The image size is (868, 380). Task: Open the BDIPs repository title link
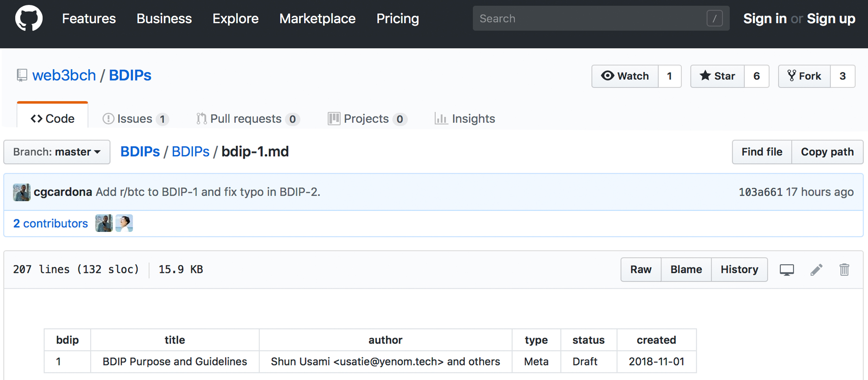point(130,75)
